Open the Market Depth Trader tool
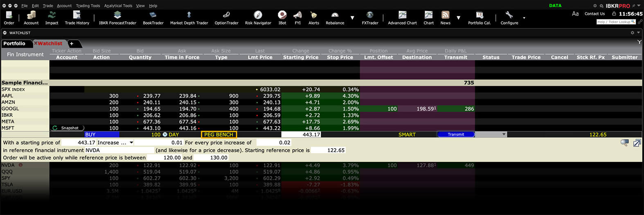 pyautogui.click(x=189, y=18)
